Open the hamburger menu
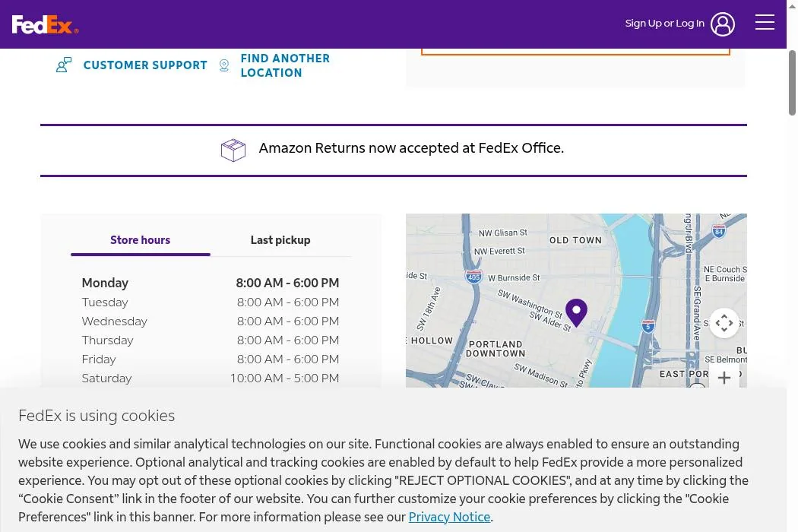The height and width of the screenshot is (532, 798). [x=765, y=22]
